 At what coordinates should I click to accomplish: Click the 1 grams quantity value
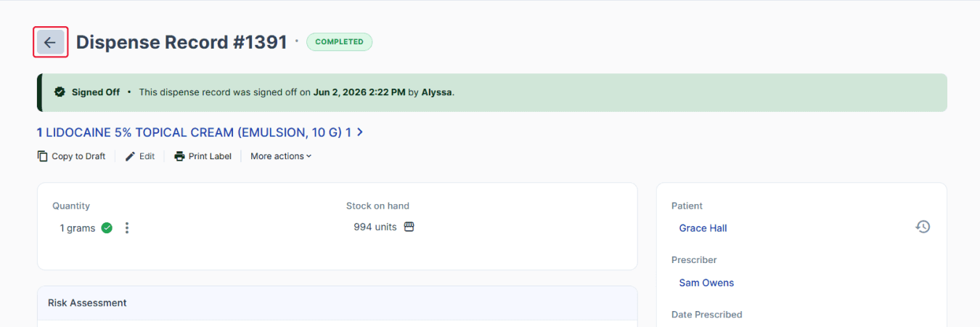tap(78, 228)
